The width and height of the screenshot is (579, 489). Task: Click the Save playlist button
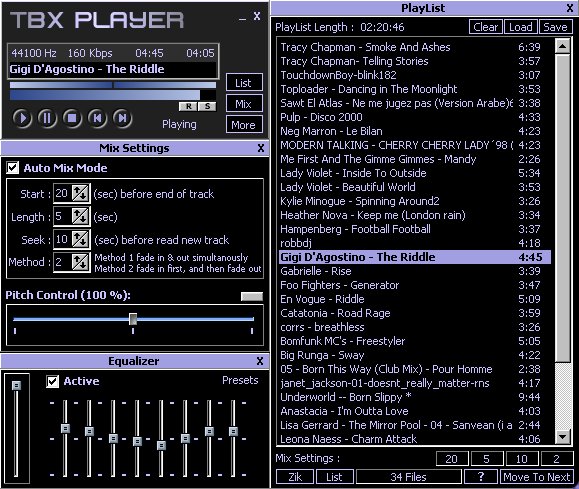click(x=555, y=27)
